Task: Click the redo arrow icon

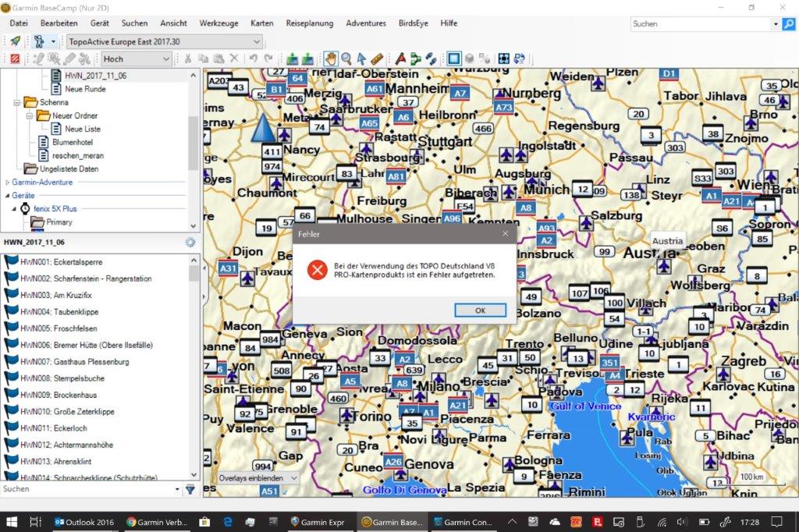Action: [x=268, y=59]
